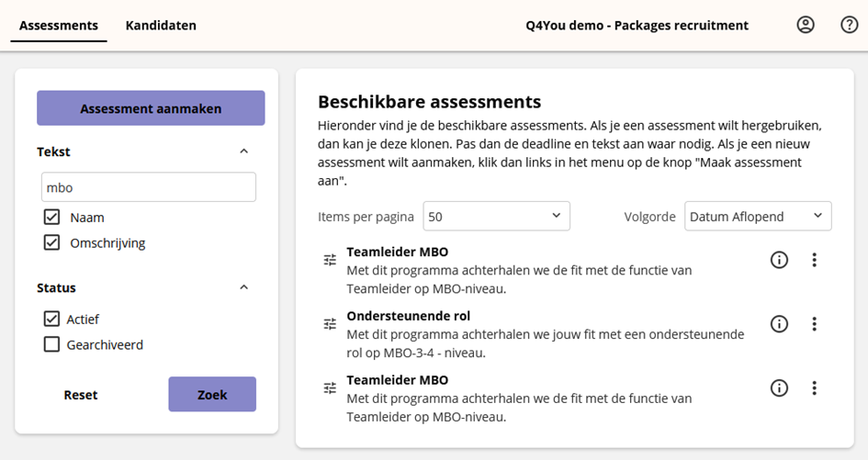Image resolution: width=868 pixels, height=460 pixels.
Task: Select the Assessments tab
Action: pos(59,26)
